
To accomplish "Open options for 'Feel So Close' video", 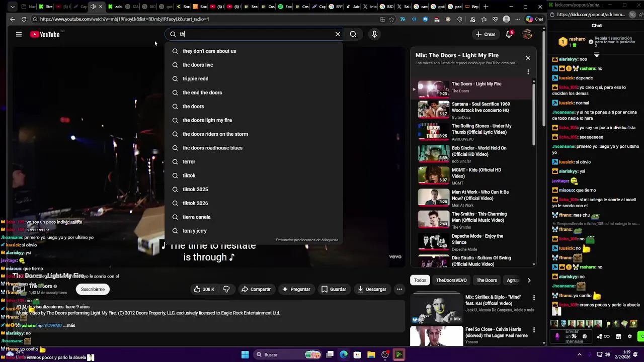I will 534,330.
